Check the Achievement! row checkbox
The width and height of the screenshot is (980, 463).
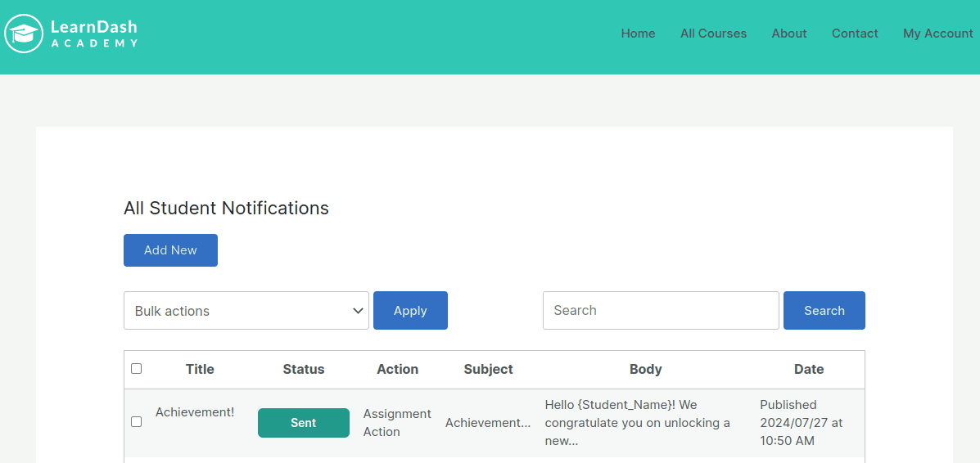coord(137,422)
